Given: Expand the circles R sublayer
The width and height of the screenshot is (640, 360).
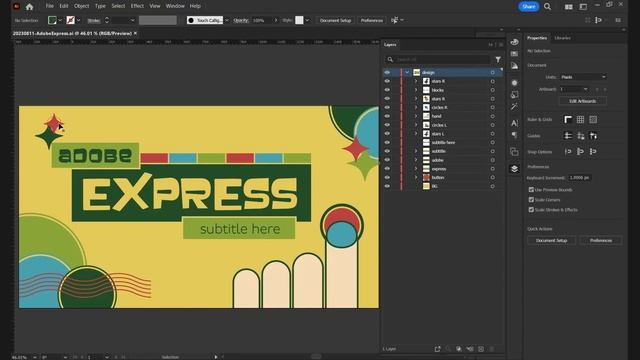Looking at the screenshot, I should (416, 107).
